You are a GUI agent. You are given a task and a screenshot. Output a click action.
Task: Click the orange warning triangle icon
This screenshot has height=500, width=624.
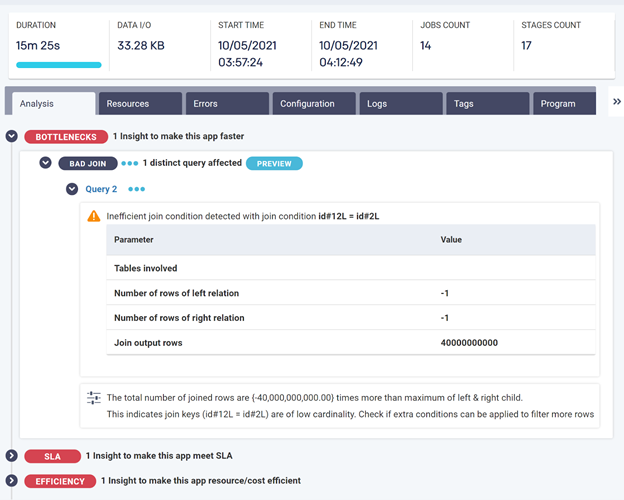[94, 216]
